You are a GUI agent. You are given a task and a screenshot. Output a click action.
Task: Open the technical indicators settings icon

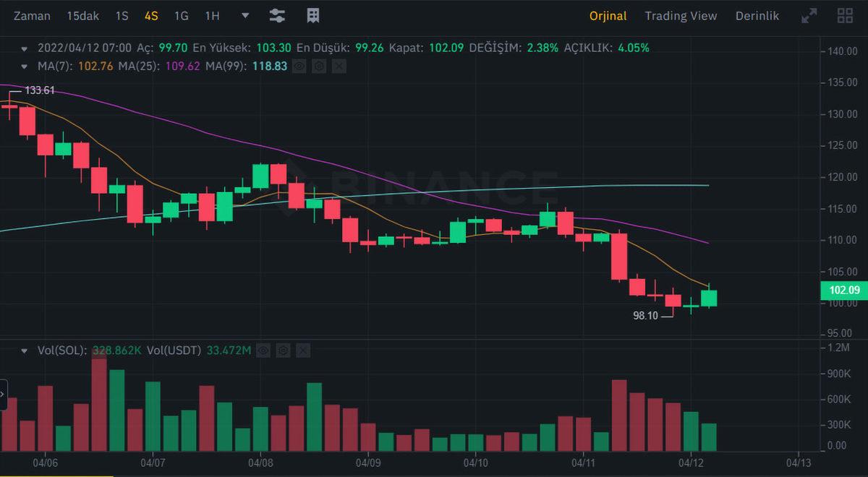coord(276,16)
